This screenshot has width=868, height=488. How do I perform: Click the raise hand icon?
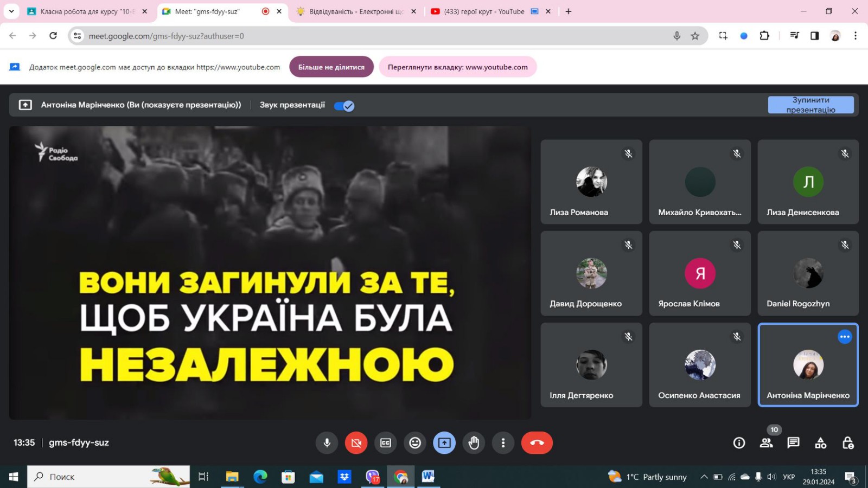(x=474, y=443)
